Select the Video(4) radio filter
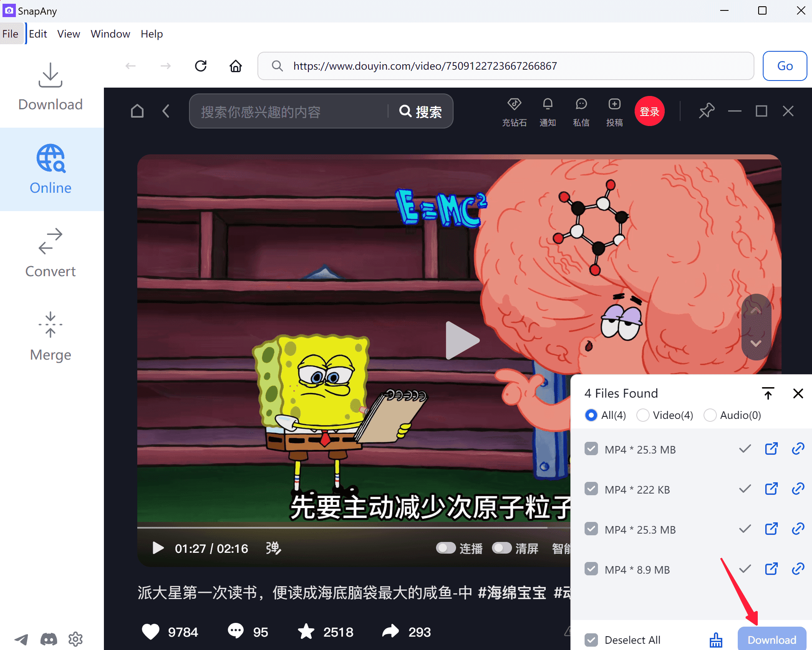The height and width of the screenshot is (650, 812). pyautogui.click(x=643, y=415)
